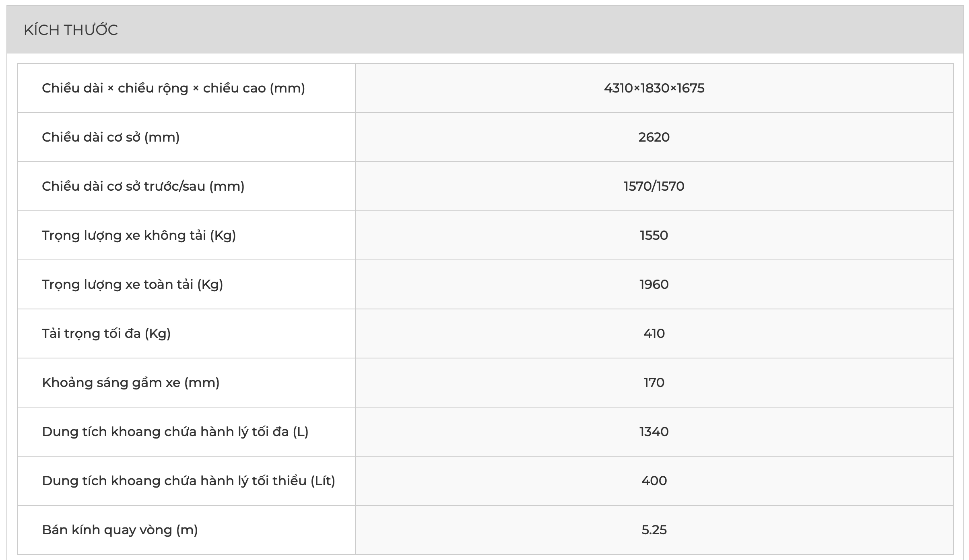The width and height of the screenshot is (969, 560).
Task: Click the 'Tải trọng tối đa (Kg)' label
Action: click(x=106, y=334)
